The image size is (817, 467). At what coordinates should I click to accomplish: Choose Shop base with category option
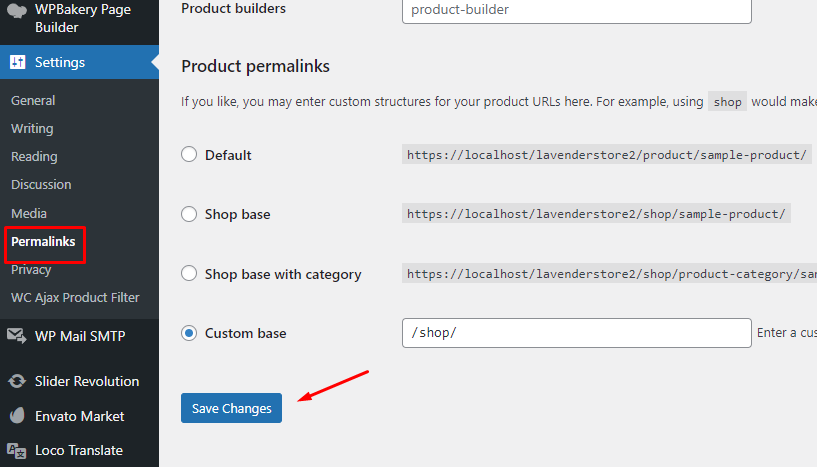[x=189, y=273]
